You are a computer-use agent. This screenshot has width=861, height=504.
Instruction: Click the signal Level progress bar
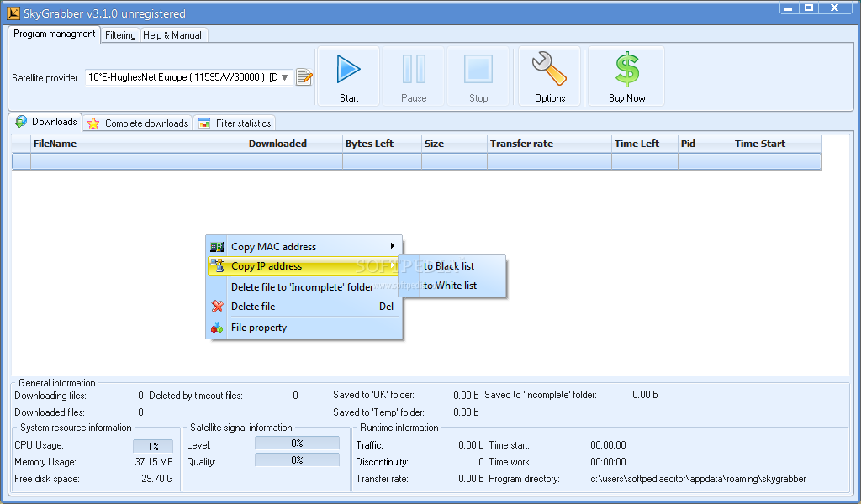tap(297, 444)
